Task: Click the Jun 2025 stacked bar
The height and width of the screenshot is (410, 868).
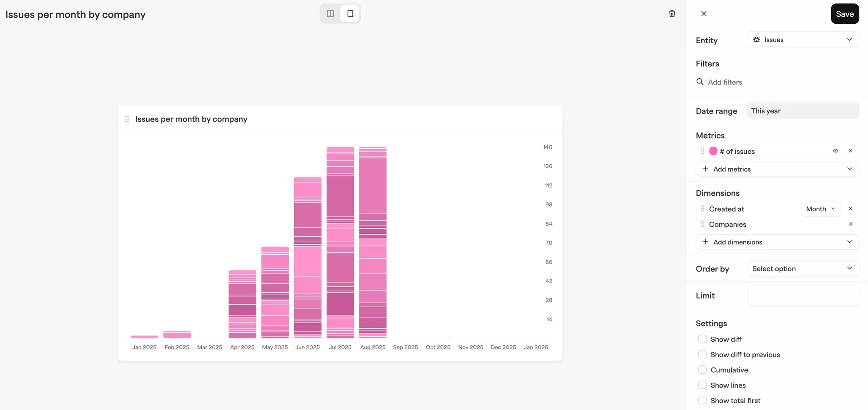Action: (x=308, y=258)
